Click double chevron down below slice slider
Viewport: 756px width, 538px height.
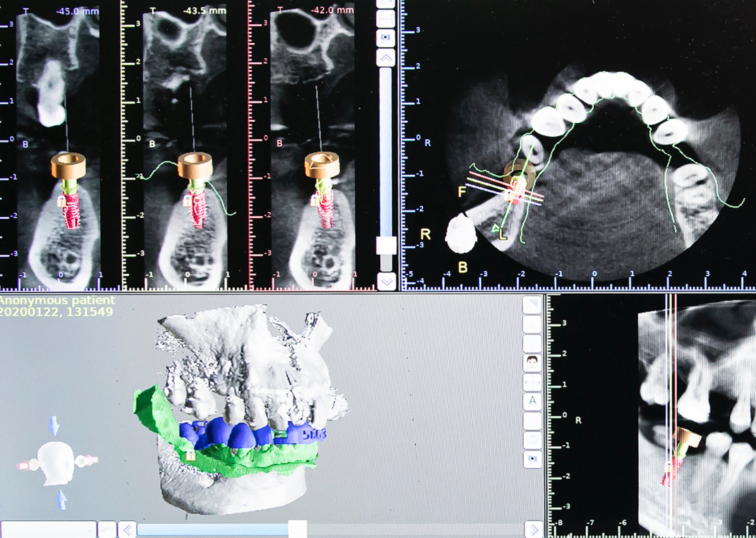386,281
